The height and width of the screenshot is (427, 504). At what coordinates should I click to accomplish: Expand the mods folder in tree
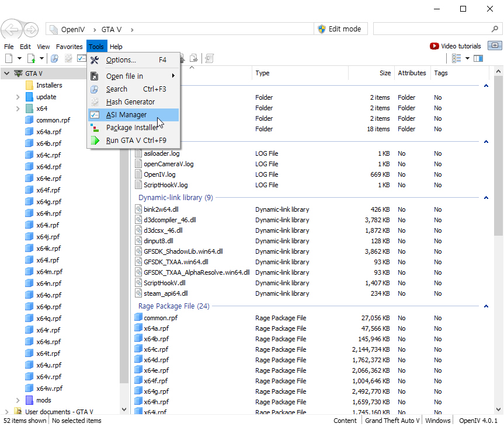pyautogui.click(x=18, y=400)
